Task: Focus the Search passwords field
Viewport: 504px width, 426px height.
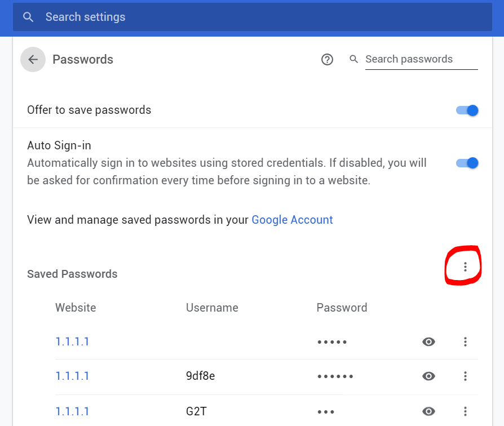Action: click(420, 59)
